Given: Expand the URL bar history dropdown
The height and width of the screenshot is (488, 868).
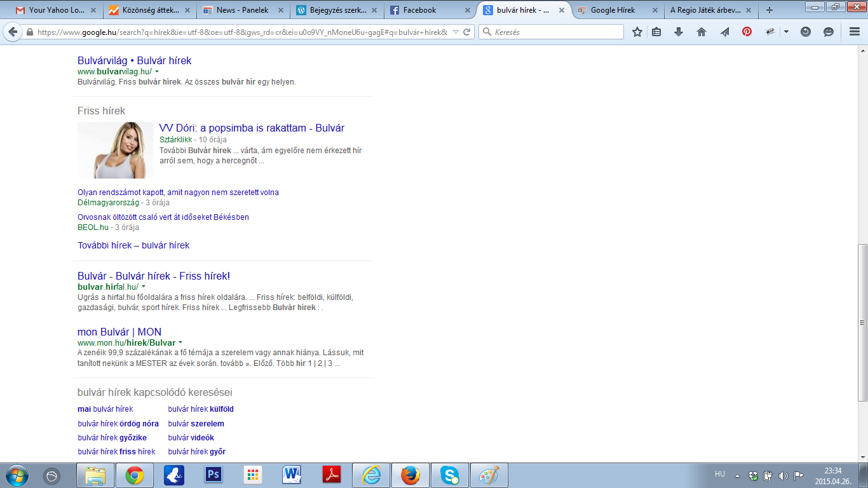Looking at the screenshot, I should point(456,32).
